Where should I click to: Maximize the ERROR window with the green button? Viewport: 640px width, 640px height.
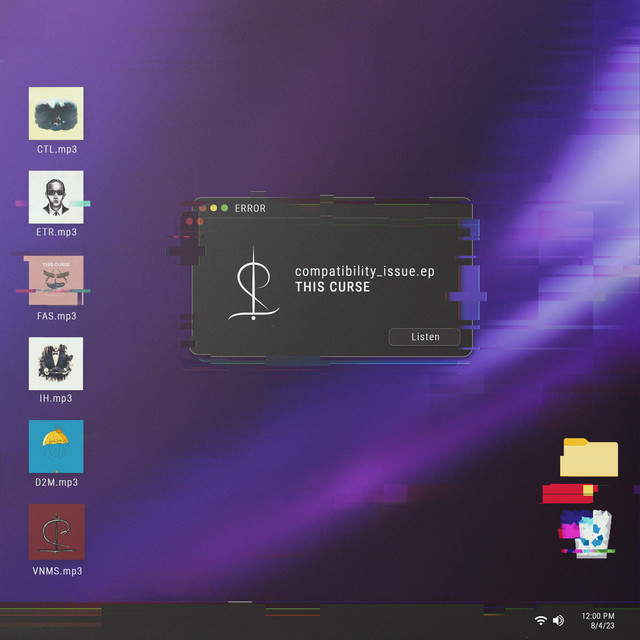pos(224,208)
